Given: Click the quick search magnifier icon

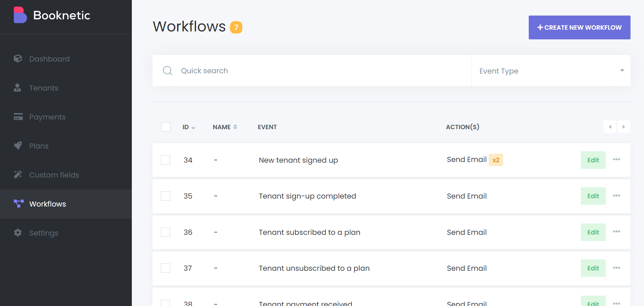Looking at the screenshot, I should point(167,71).
